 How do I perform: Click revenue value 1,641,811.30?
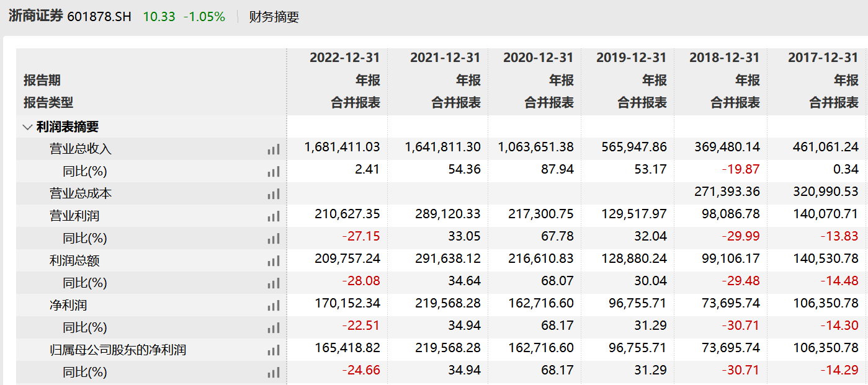coord(443,148)
